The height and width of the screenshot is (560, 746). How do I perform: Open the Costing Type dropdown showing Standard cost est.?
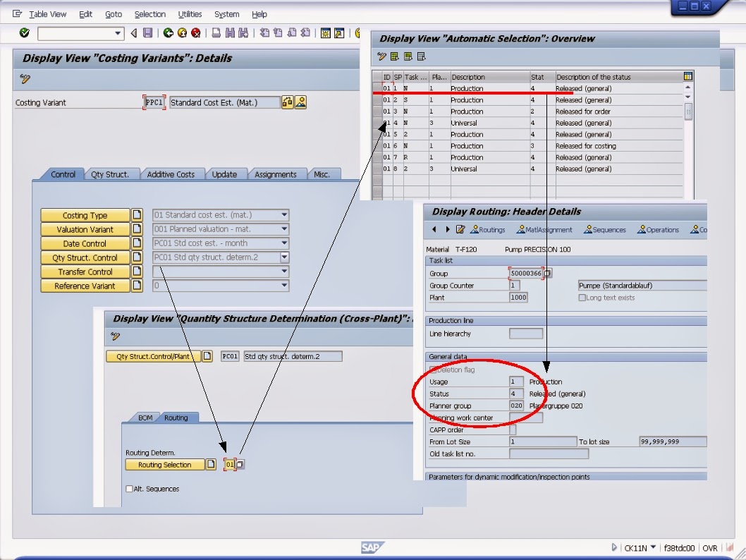pyautogui.click(x=283, y=215)
